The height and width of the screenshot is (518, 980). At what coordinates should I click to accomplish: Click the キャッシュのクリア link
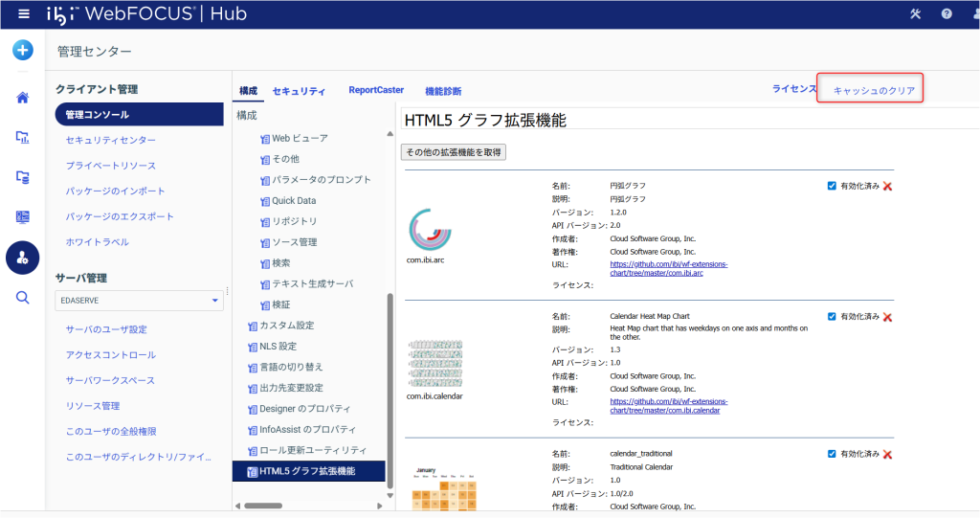click(x=874, y=91)
